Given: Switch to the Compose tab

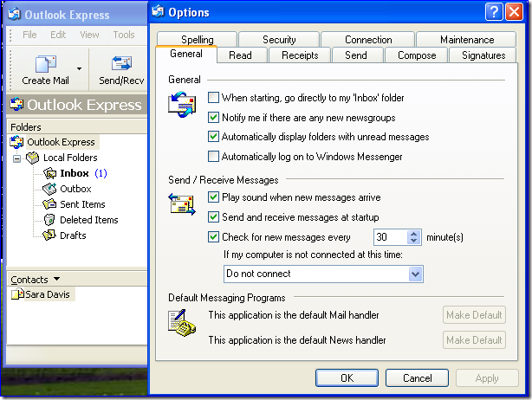Looking at the screenshot, I should click(x=417, y=55).
